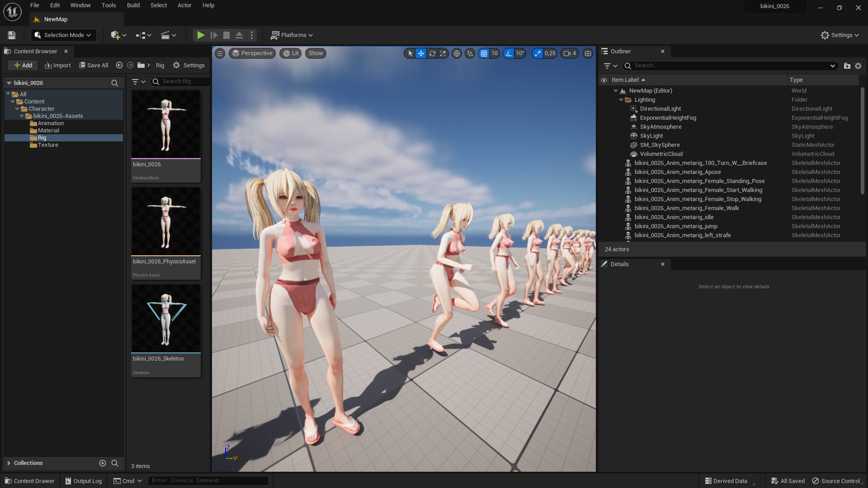The height and width of the screenshot is (488, 868).
Task: Open the Source Control status button
Action: click(x=837, y=481)
